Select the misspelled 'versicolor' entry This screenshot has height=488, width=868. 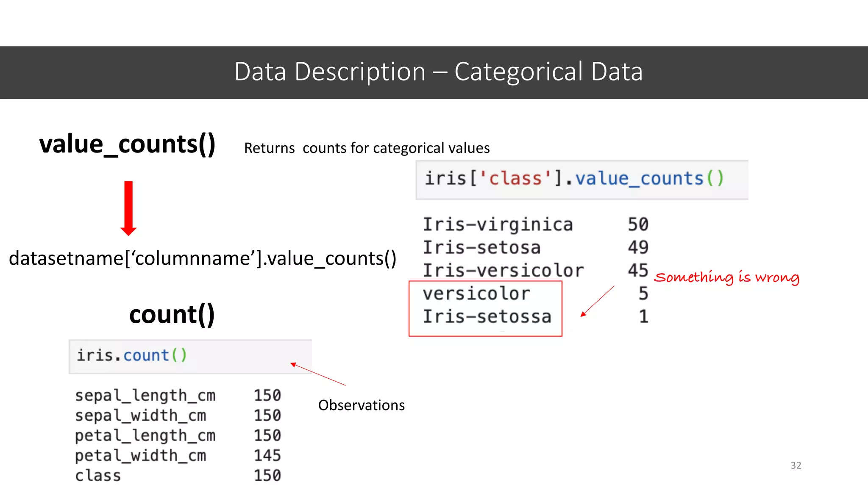(x=476, y=294)
